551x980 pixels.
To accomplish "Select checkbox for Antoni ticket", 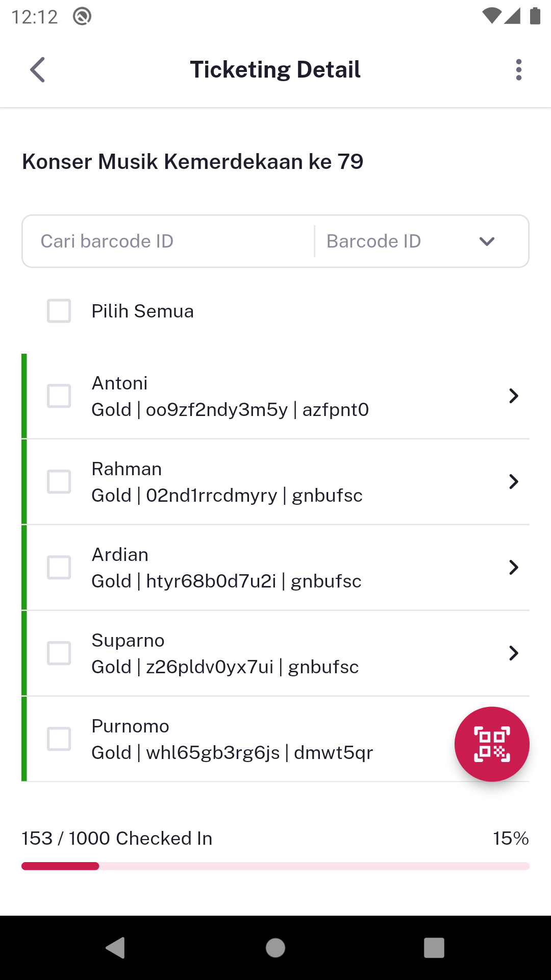I will pyautogui.click(x=59, y=396).
